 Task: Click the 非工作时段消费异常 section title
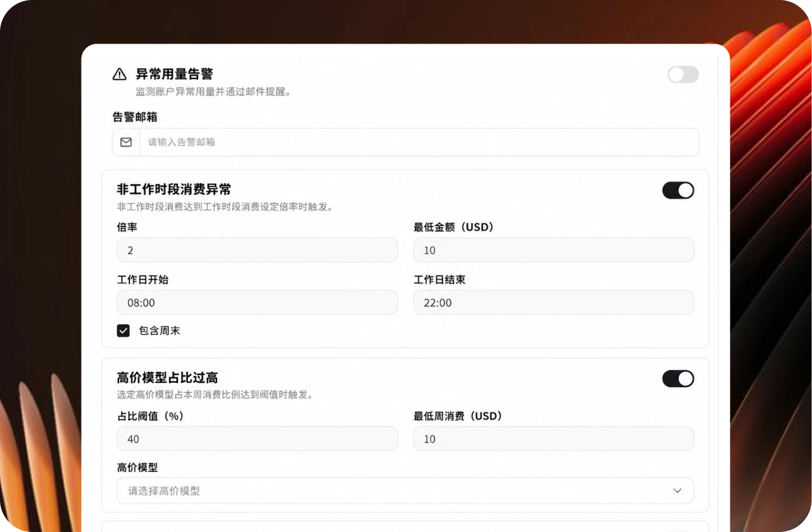[x=174, y=190]
